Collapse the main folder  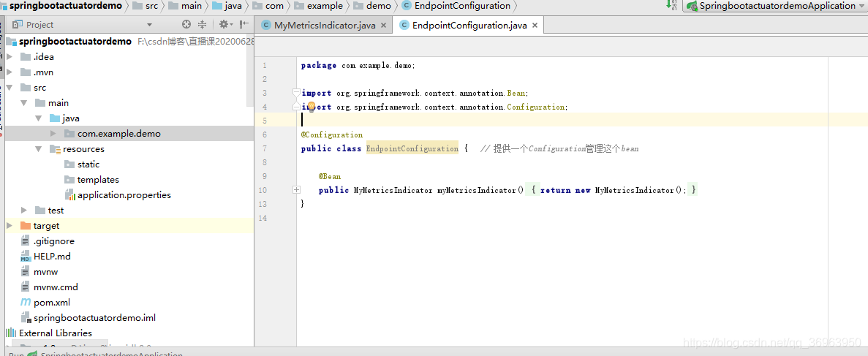(24, 103)
